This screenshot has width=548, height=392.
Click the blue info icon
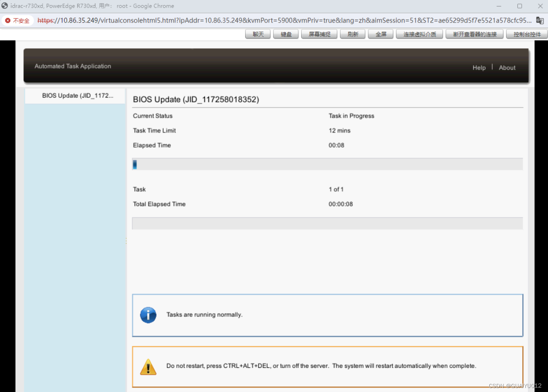[148, 315]
